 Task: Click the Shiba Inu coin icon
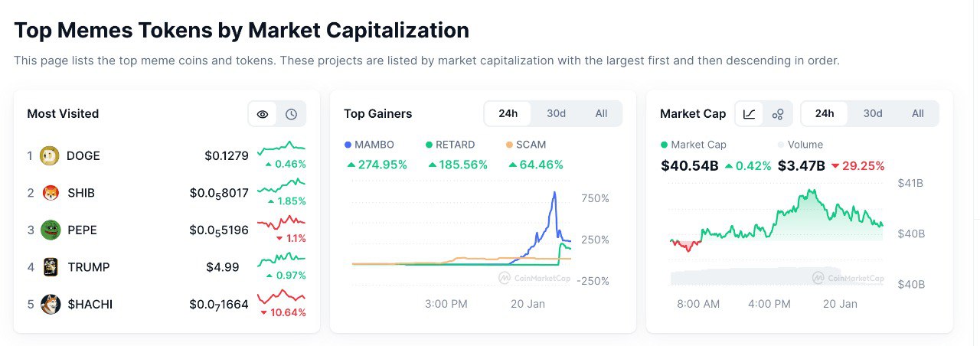click(50, 193)
